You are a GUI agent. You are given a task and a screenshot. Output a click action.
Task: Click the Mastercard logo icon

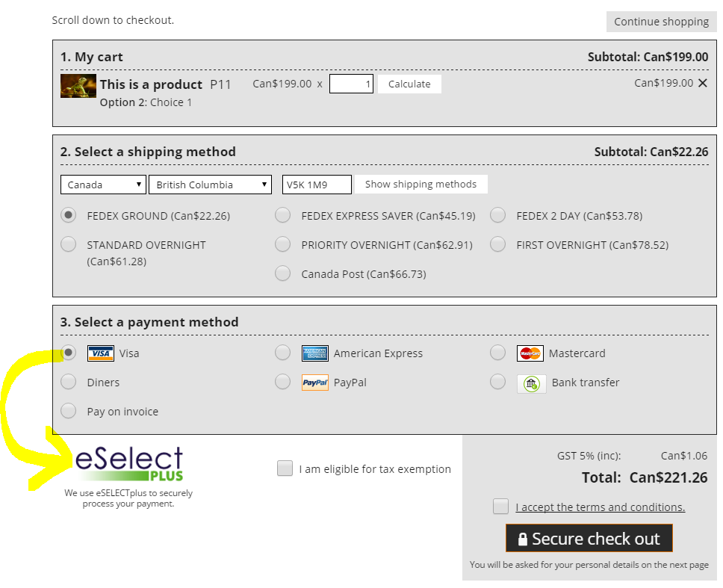[x=530, y=353]
